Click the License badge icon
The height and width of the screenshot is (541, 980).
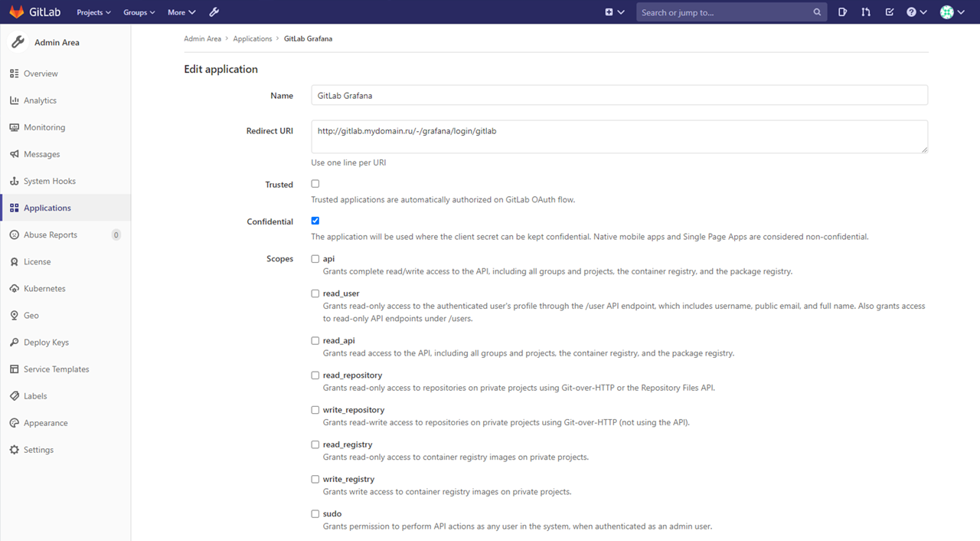[15, 261]
